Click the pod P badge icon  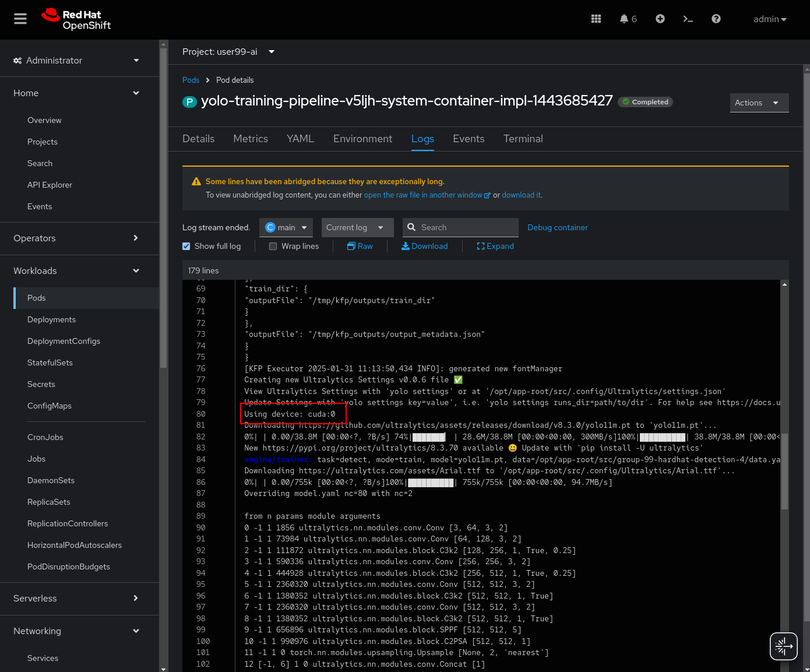click(x=189, y=102)
